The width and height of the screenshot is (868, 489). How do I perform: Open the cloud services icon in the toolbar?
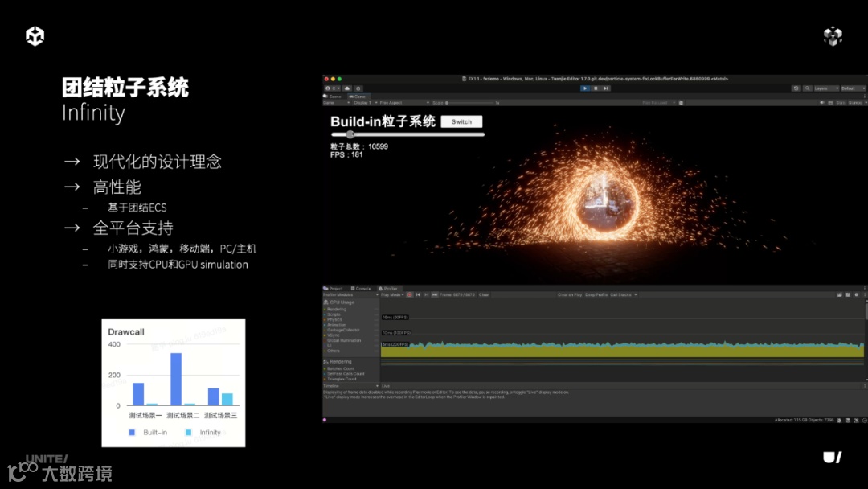point(347,88)
